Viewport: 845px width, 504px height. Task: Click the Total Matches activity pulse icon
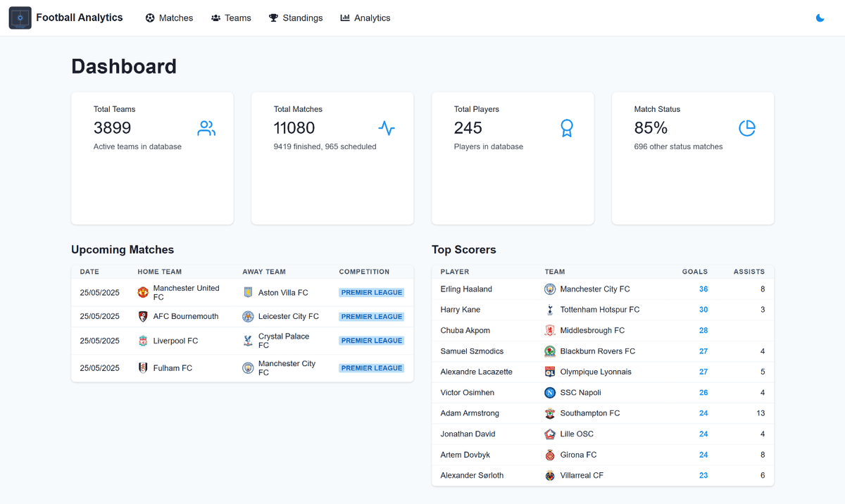point(387,128)
